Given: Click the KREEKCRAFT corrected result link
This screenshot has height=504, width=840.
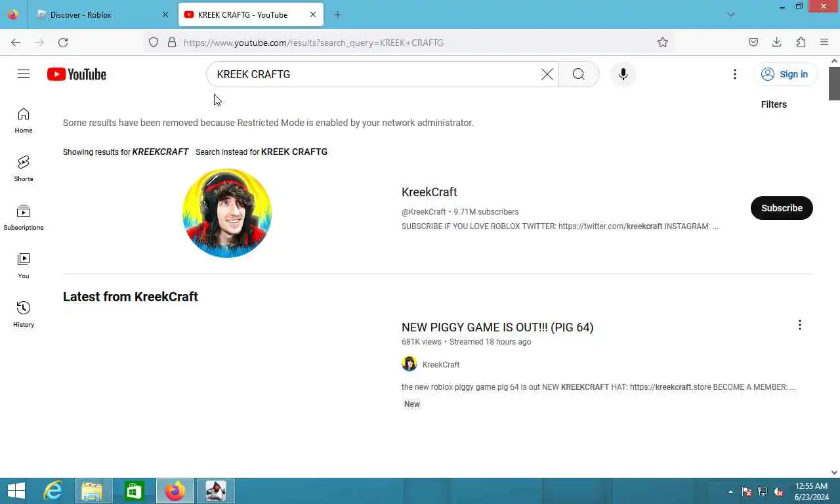Looking at the screenshot, I should [160, 152].
